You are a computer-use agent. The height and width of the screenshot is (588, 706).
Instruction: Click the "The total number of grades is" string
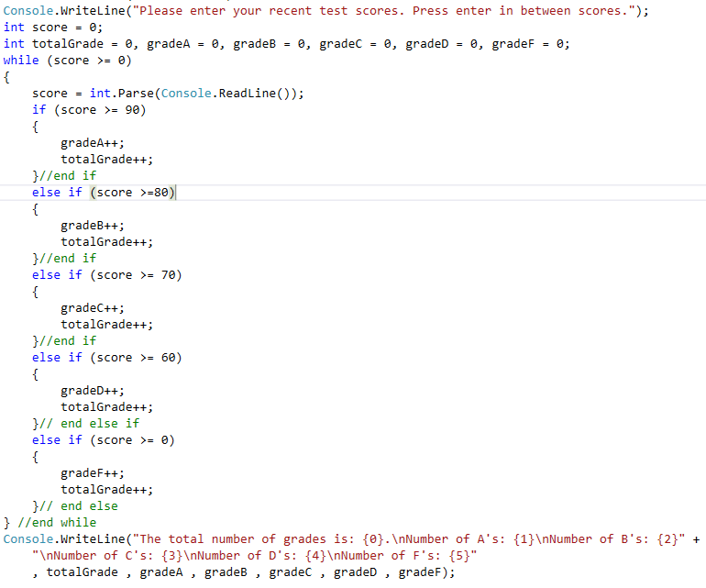point(409,539)
